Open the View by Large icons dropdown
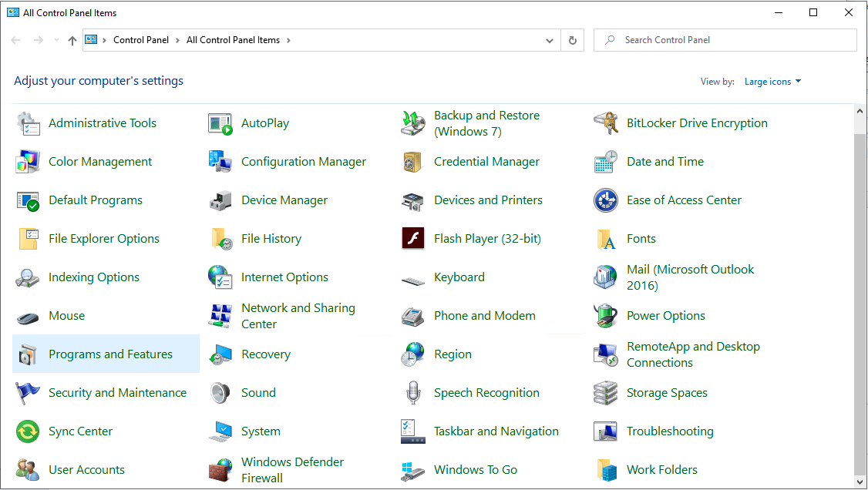 [772, 82]
